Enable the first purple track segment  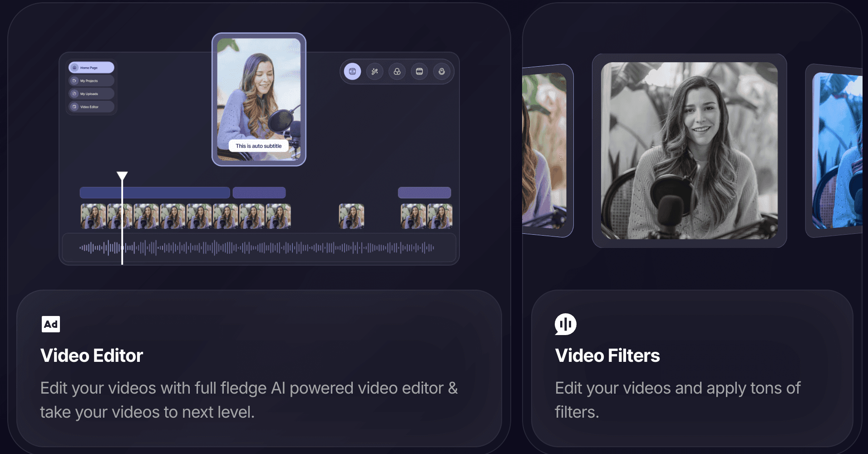point(154,192)
